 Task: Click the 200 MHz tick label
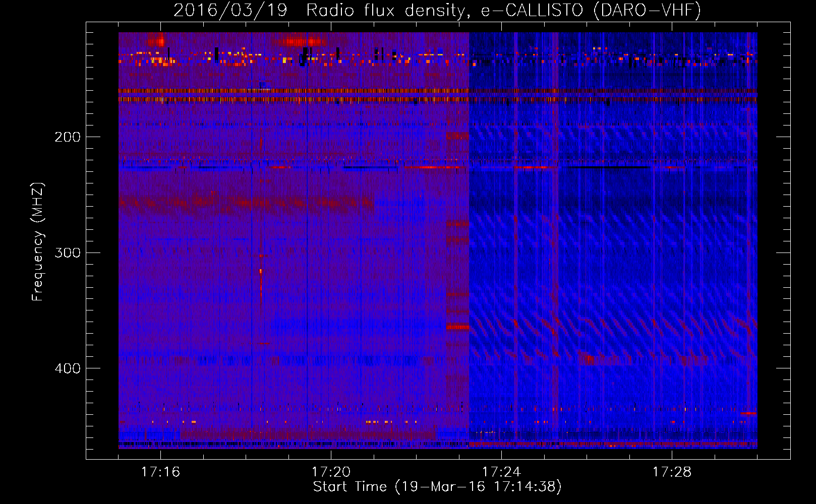click(x=68, y=137)
